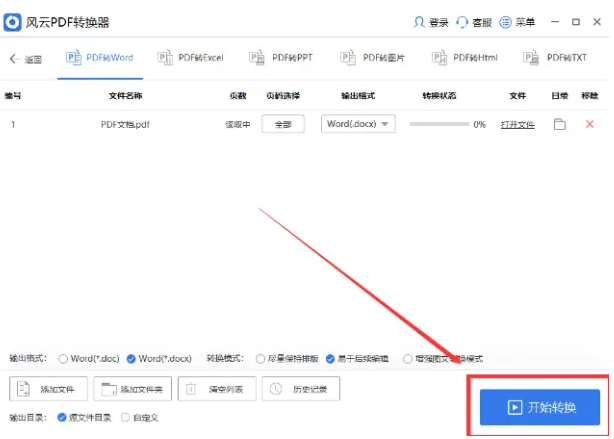Click the 文件名称 column header
The image size is (614, 439).
click(x=125, y=96)
